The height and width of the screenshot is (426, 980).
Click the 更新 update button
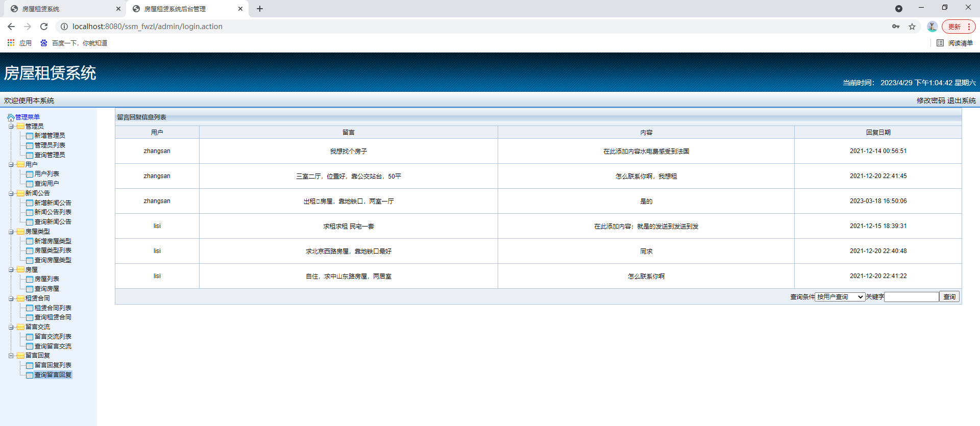[959, 27]
